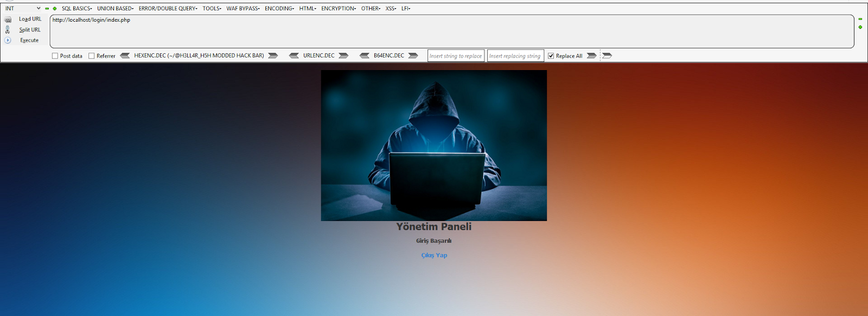Click left arrow before HEXENC.DEC to decode hex

tap(125, 55)
